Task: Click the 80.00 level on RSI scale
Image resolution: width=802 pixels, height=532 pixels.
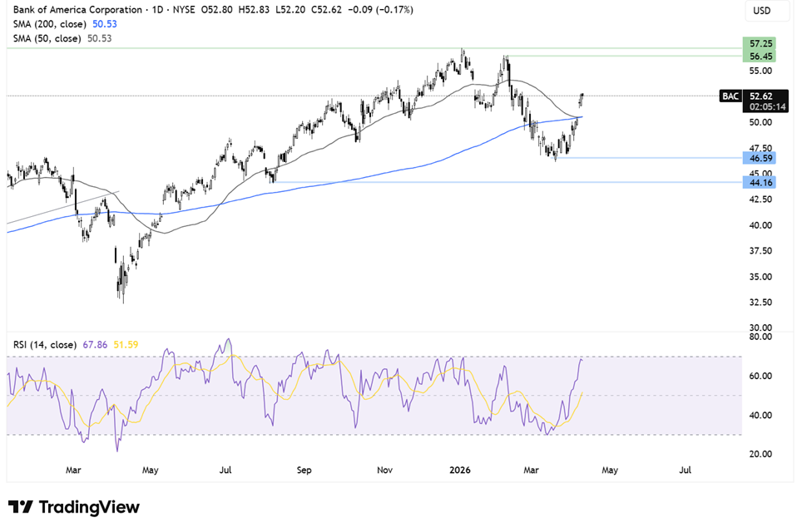Action: click(x=759, y=337)
